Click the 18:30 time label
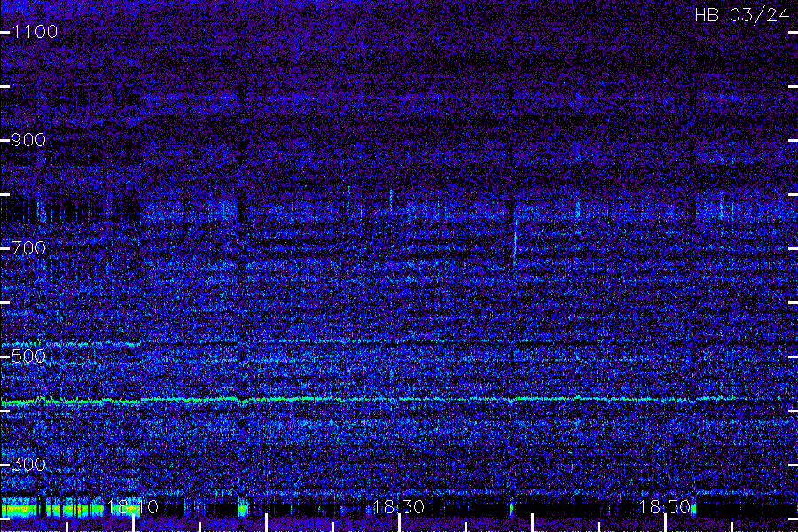This screenshot has height=532, width=798. point(398,507)
